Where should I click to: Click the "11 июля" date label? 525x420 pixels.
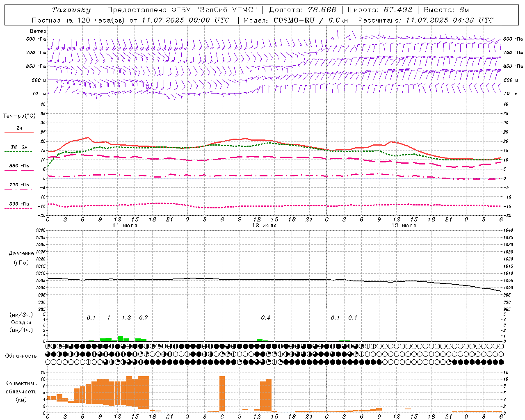[125, 226]
